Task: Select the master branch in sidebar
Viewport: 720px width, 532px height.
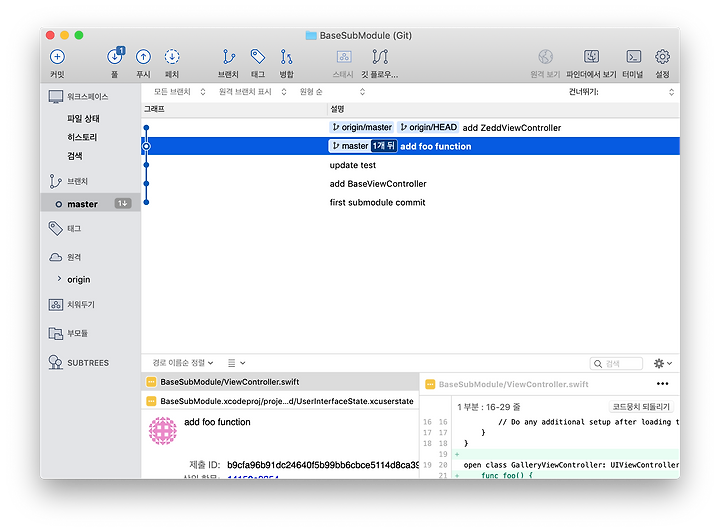Action: (x=90, y=204)
